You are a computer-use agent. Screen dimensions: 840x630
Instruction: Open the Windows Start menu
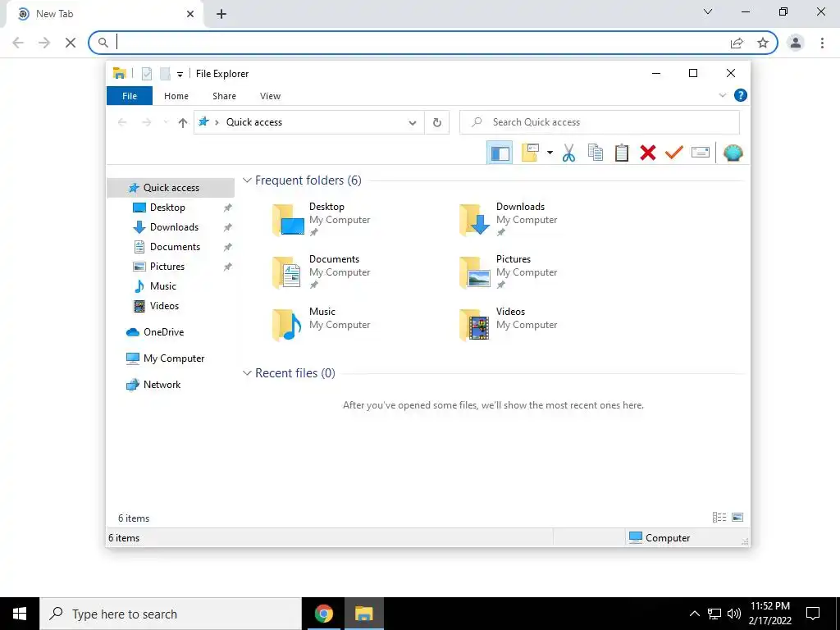pyautogui.click(x=20, y=614)
